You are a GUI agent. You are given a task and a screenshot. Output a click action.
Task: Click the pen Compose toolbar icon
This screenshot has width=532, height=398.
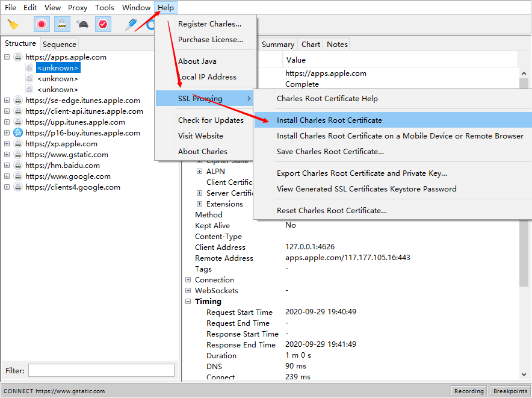[131, 25]
